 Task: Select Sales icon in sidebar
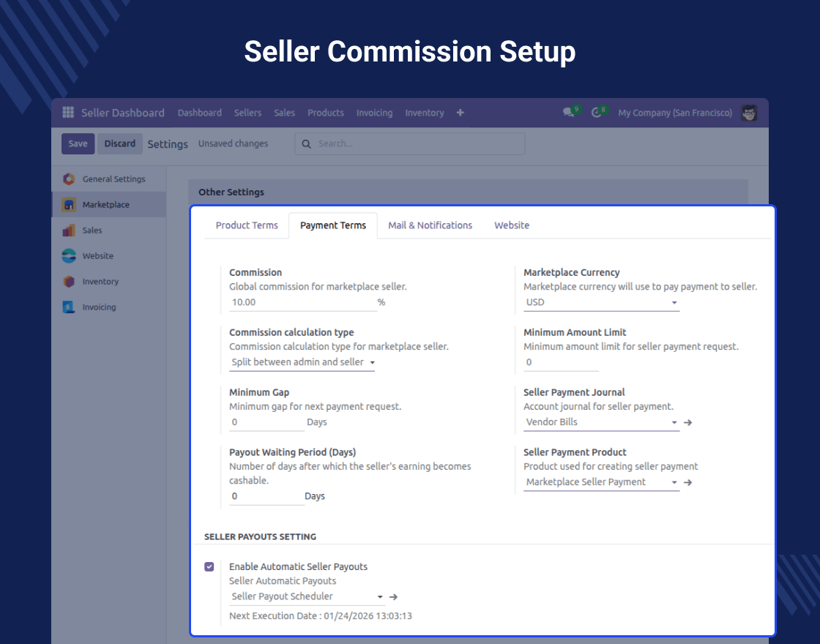69,230
